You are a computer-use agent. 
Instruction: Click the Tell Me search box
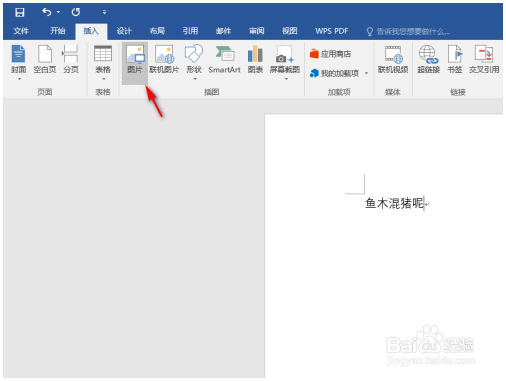tap(408, 31)
